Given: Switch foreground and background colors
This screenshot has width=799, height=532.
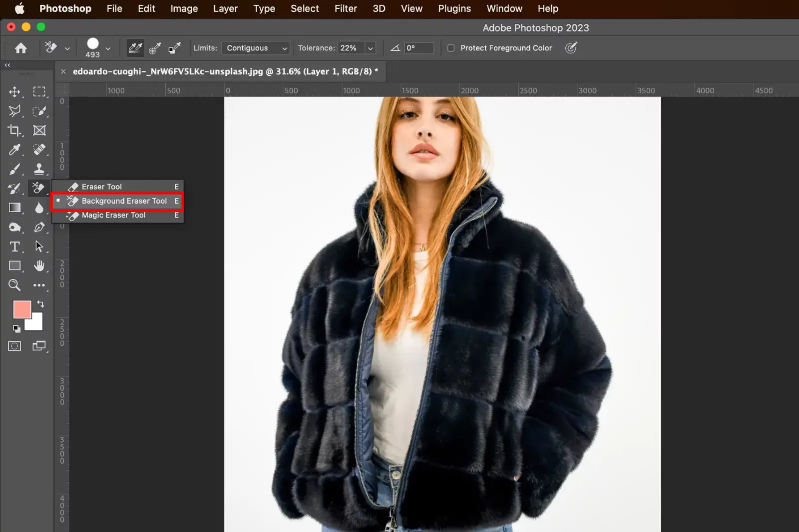Looking at the screenshot, I should [x=40, y=304].
